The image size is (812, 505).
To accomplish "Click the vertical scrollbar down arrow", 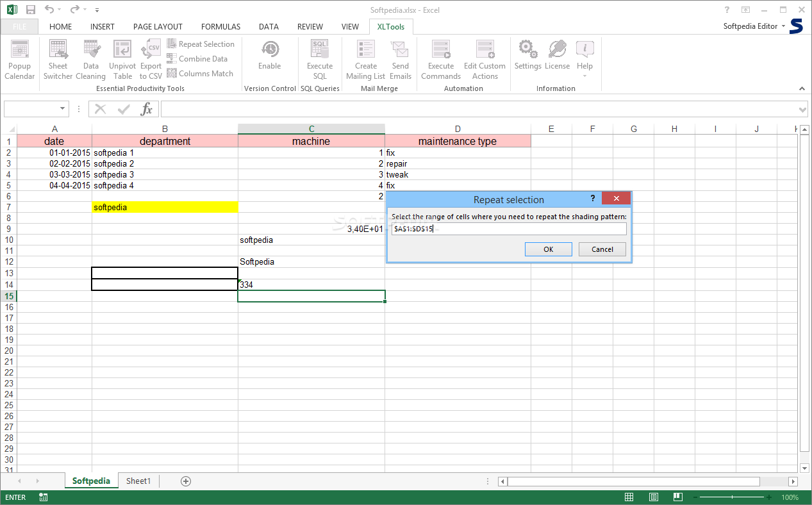I will point(804,467).
